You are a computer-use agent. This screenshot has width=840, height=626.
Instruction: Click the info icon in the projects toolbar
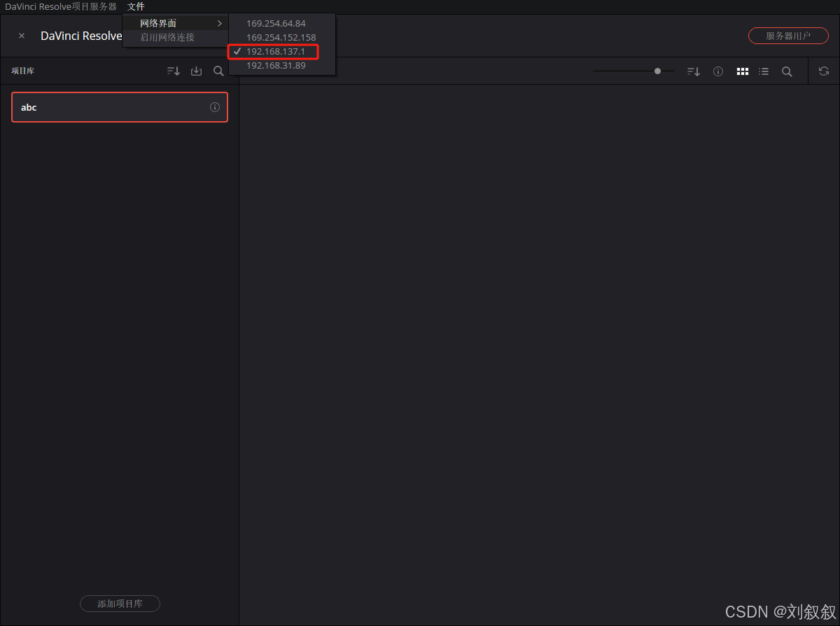click(x=717, y=71)
